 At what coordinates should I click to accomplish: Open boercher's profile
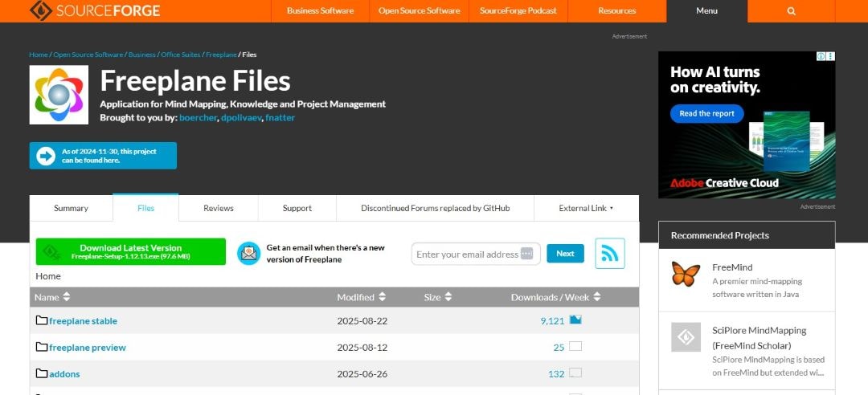tap(198, 118)
